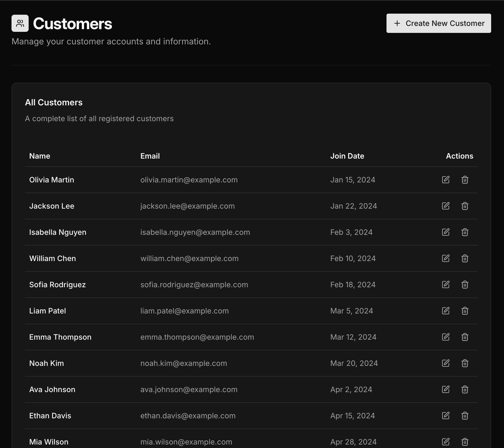The width and height of the screenshot is (504, 448).
Task: Open the edit pencil for Ava Johnson
Action: coord(445,389)
